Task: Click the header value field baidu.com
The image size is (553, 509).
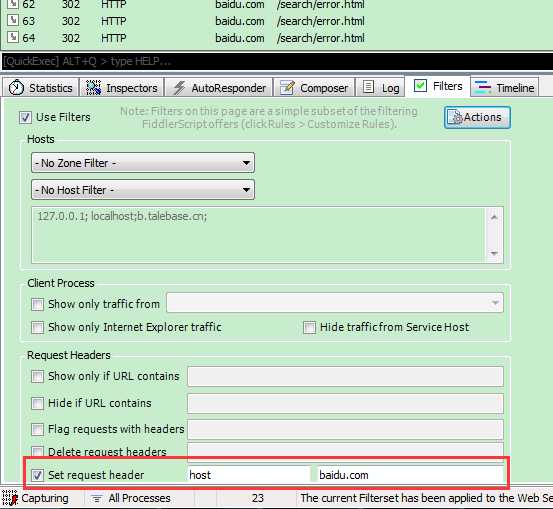Action: tap(411, 475)
